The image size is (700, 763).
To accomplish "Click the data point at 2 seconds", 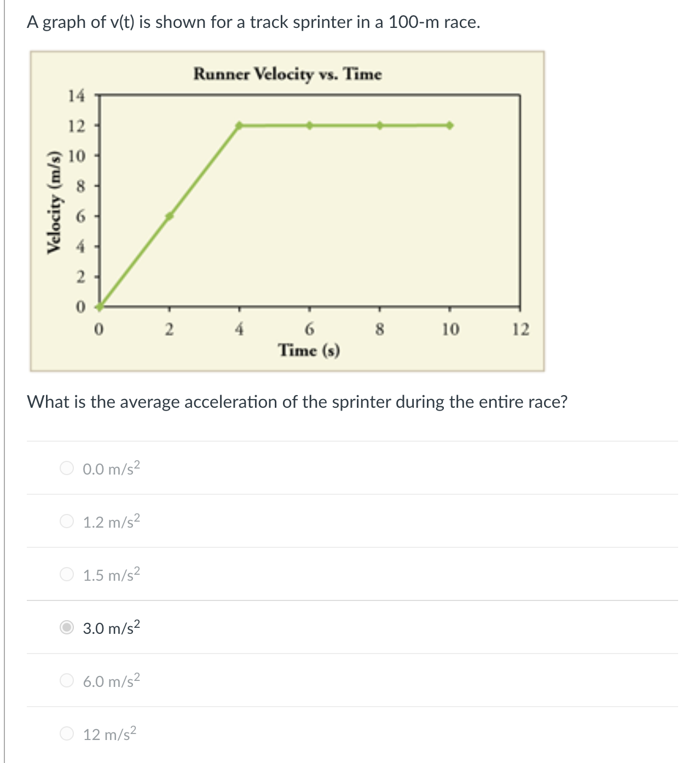I will [x=170, y=216].
